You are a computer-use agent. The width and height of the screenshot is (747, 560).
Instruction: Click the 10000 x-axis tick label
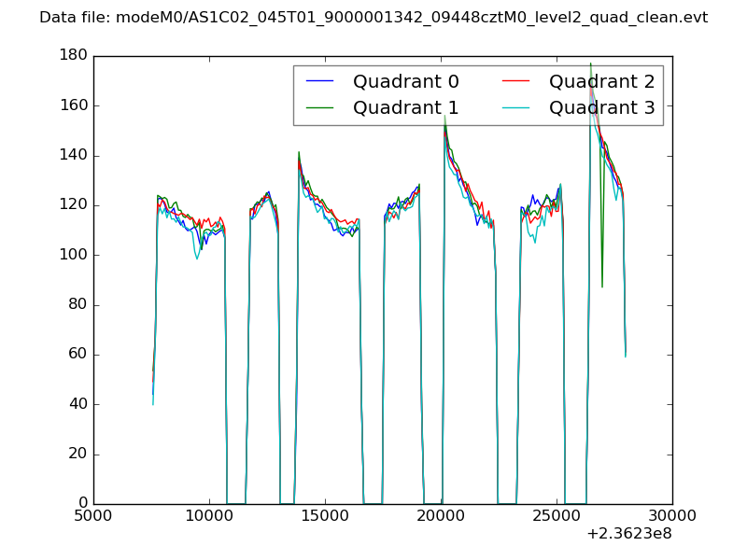[209, 515]
